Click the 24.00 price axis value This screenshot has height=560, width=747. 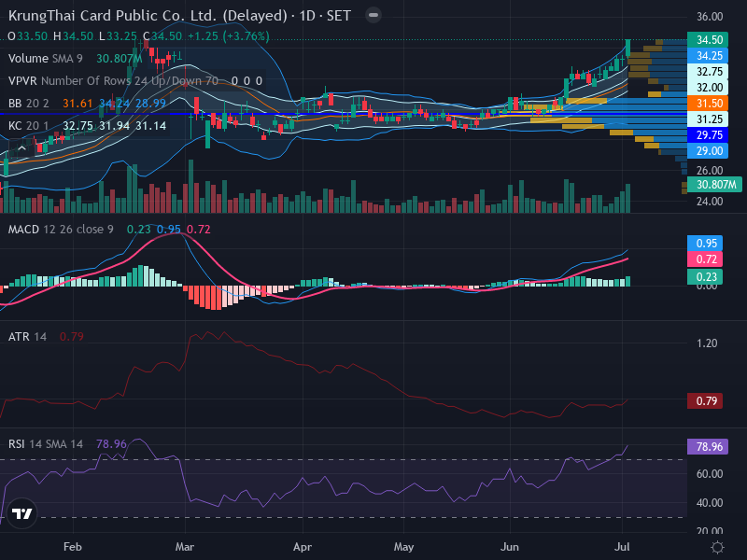click(710, 202)
